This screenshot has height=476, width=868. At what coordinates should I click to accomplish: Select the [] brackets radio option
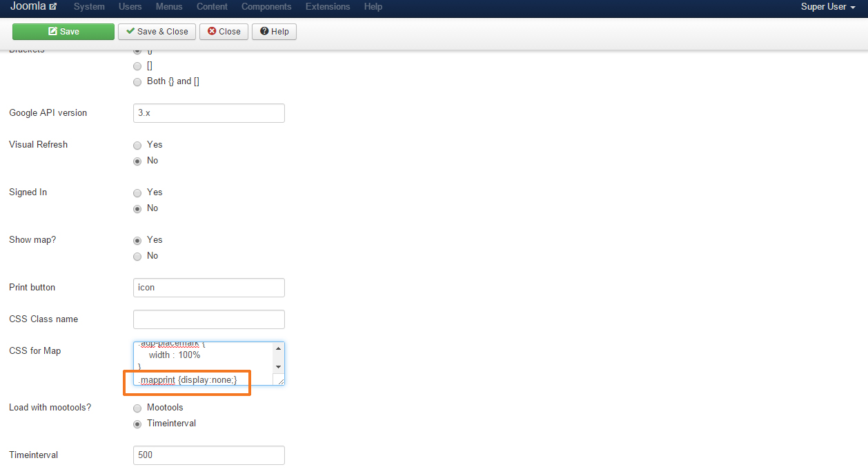coord(137,66)
